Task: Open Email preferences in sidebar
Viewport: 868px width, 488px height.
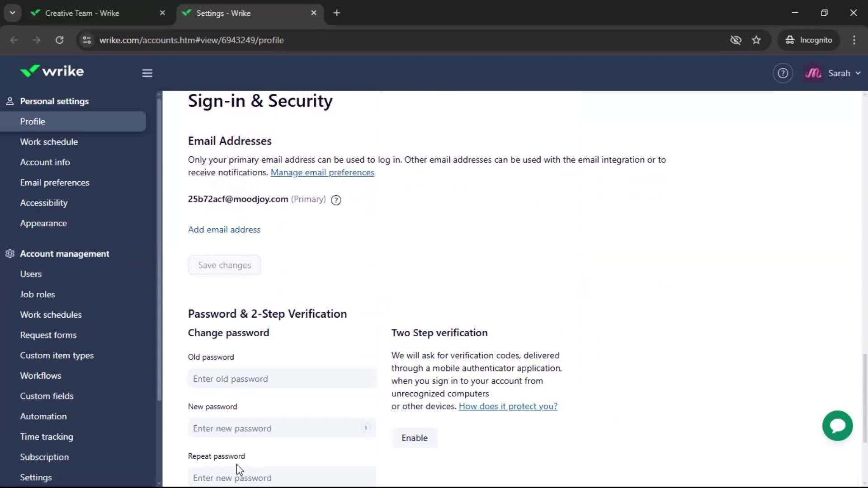Action: pos(55,183)
